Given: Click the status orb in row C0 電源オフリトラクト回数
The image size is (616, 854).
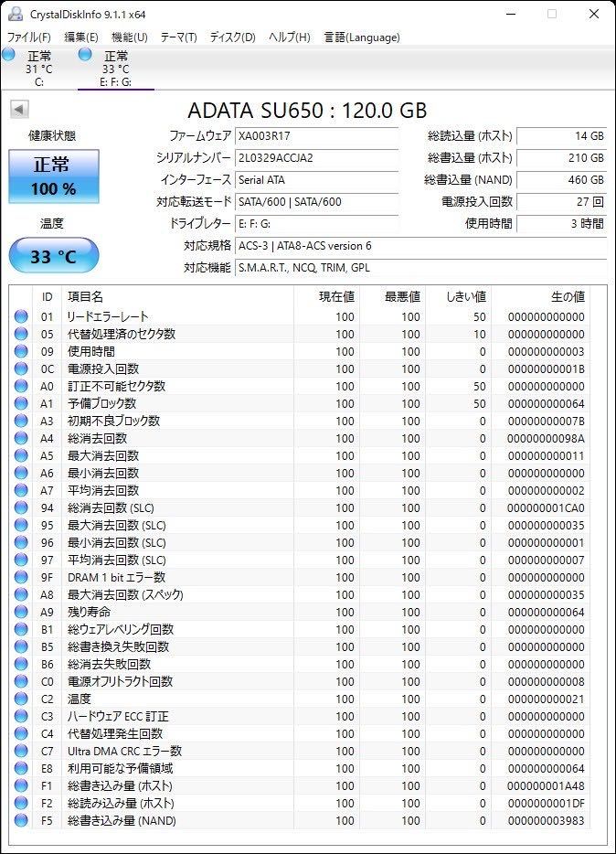Looking at the screenshot, I should pos(21,681).
